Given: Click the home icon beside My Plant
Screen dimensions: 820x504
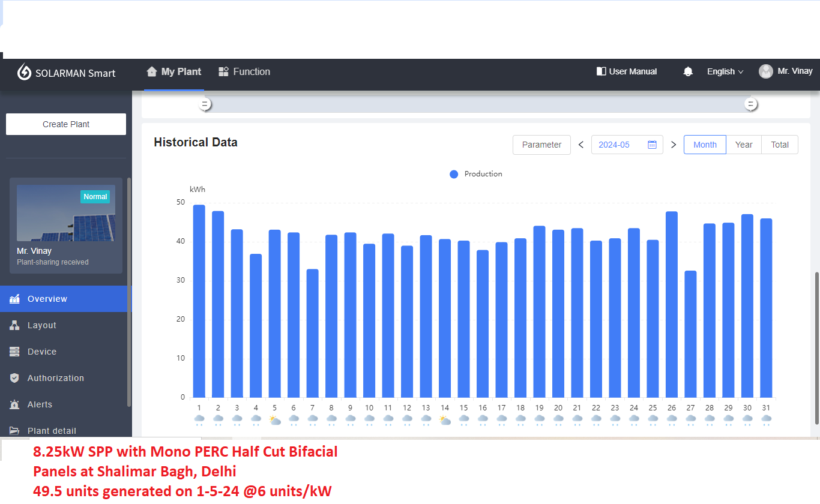Looking at the screenshot, I should tap(152, 71).
